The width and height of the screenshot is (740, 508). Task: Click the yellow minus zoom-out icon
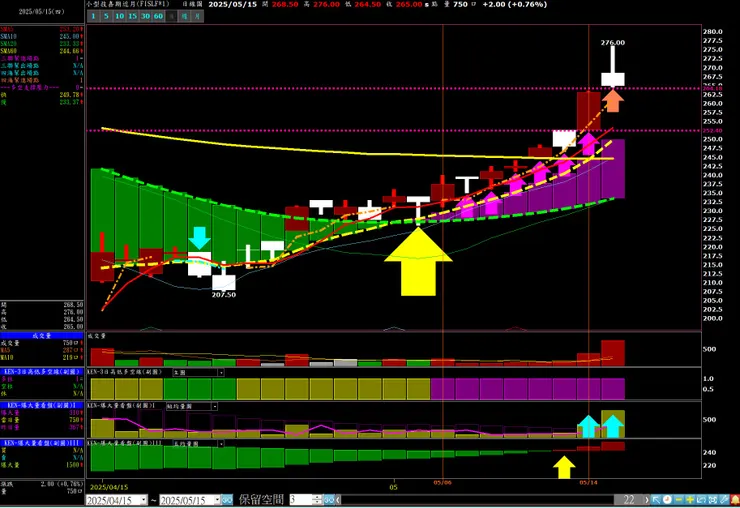(x=679, y=500)
